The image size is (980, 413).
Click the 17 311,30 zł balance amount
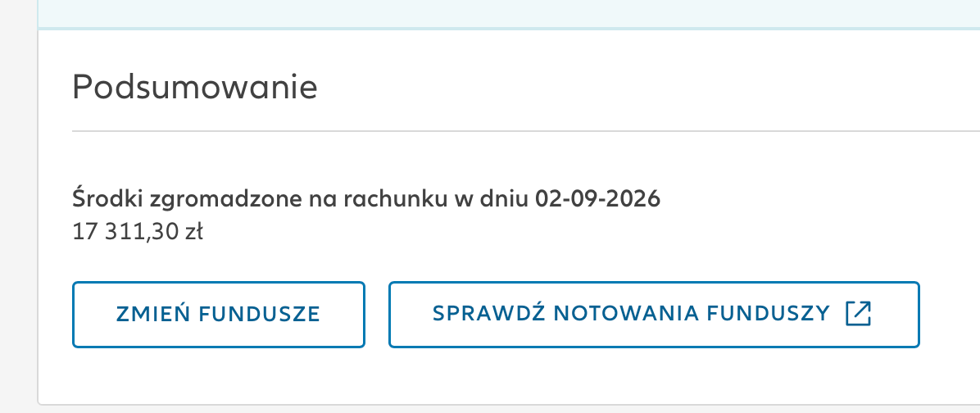(138, 233)
